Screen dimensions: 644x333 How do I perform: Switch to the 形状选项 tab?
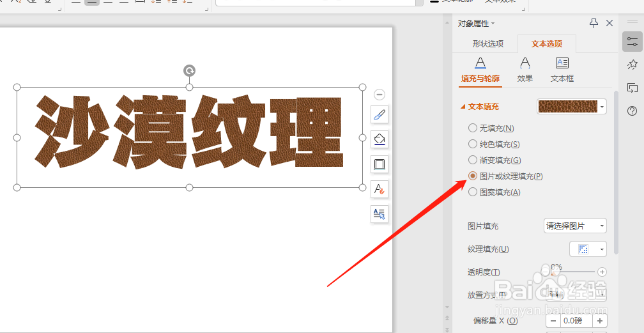488,44
